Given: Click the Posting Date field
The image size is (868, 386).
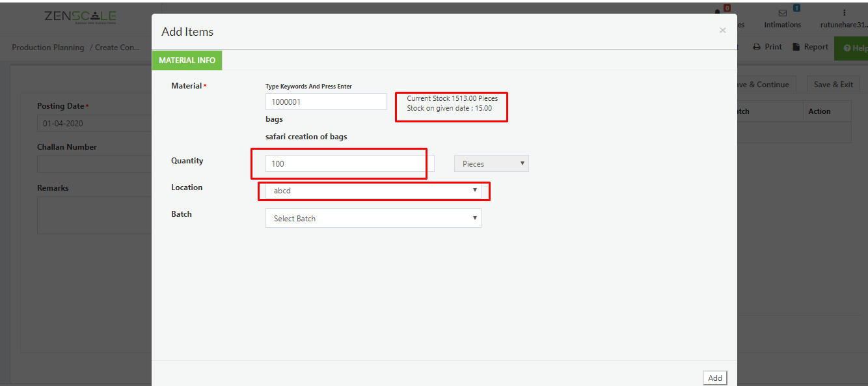Looking at the screenshot, I should click(94, 123).
